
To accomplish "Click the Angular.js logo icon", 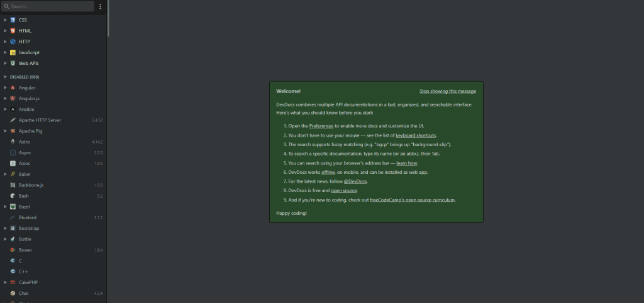I will [13, 99].
